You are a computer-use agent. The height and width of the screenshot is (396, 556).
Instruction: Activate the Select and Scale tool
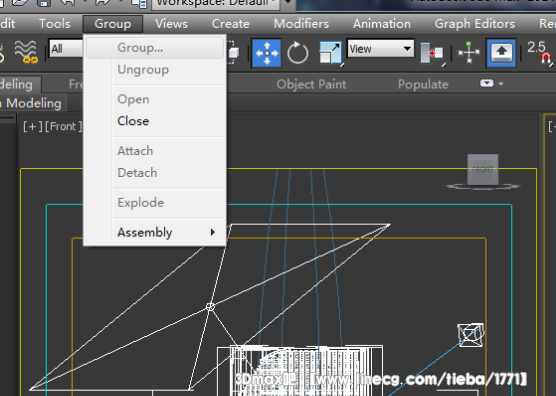[x=330, y=53]
